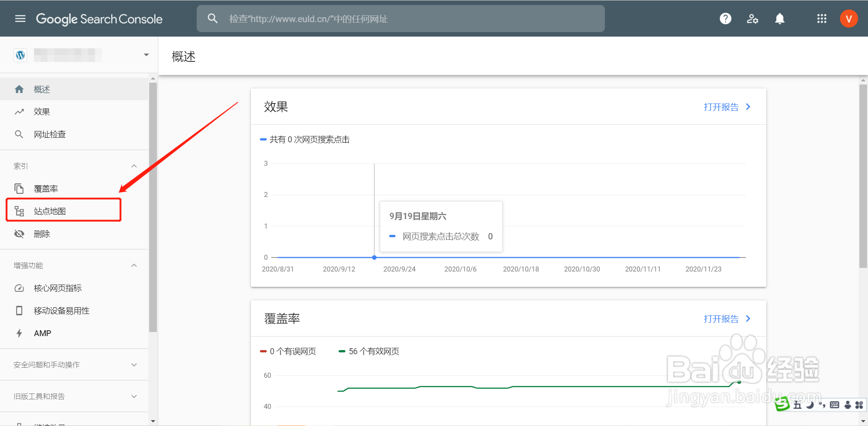Image resolution: width=868 pixels, height=426 pixels.
Task: Click the help question mark icon
Action: point(725,19)
